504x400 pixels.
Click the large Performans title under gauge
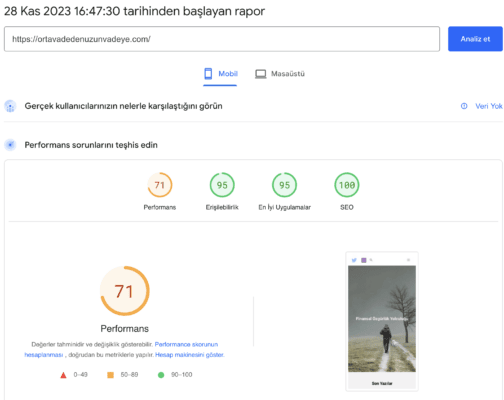coord(125,329)
